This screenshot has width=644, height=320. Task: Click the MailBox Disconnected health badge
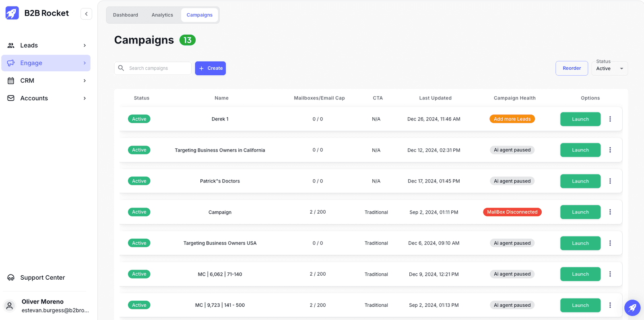click(x=512, y=212)
